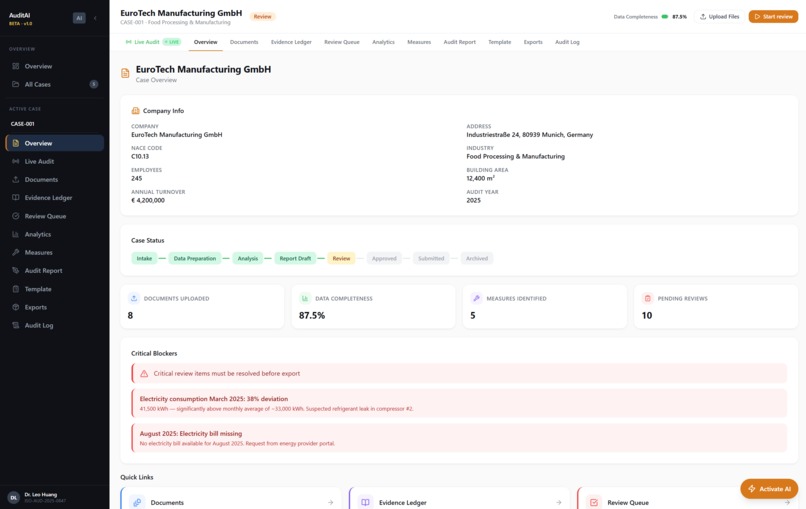Switch to the Audit Log tab
This screenshot has width=806, height=509.
point(567,42)
